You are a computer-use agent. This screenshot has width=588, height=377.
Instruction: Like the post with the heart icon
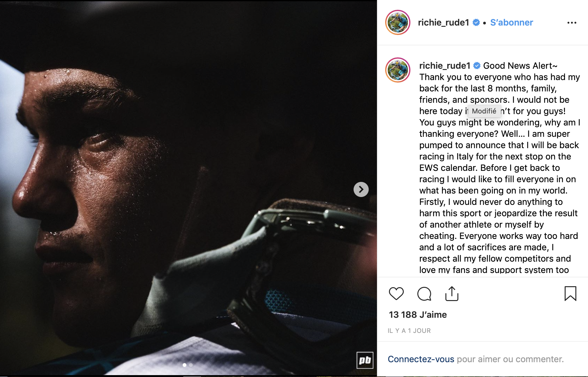396,294
